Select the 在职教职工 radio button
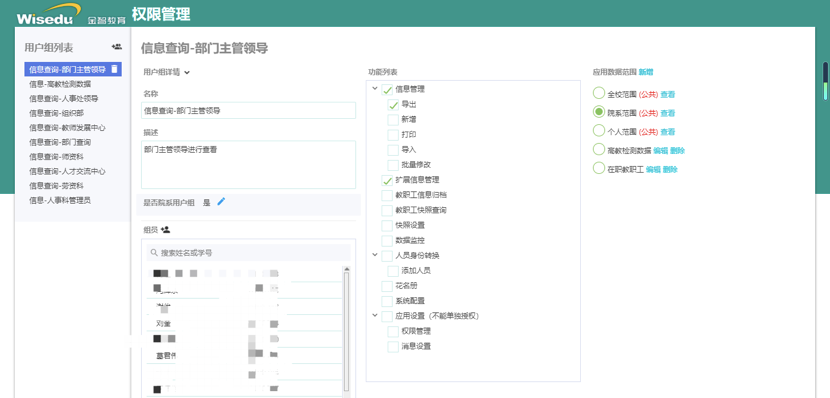The image size is (830, 398). pyautogui.click(x=599, y=168)
